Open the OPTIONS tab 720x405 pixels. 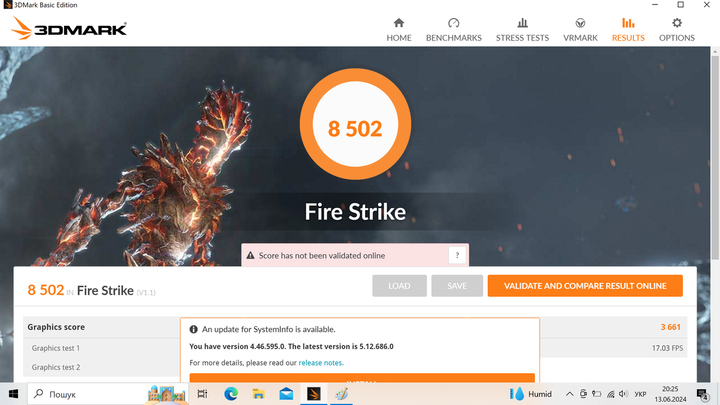click(677, 30)
